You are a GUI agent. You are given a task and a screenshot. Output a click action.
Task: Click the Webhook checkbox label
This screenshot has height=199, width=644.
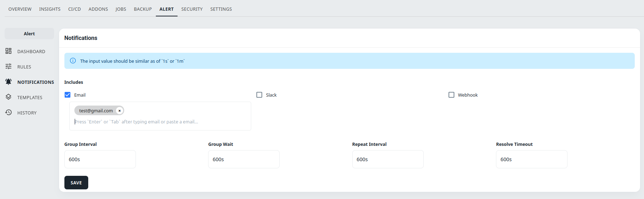(468, 95)
